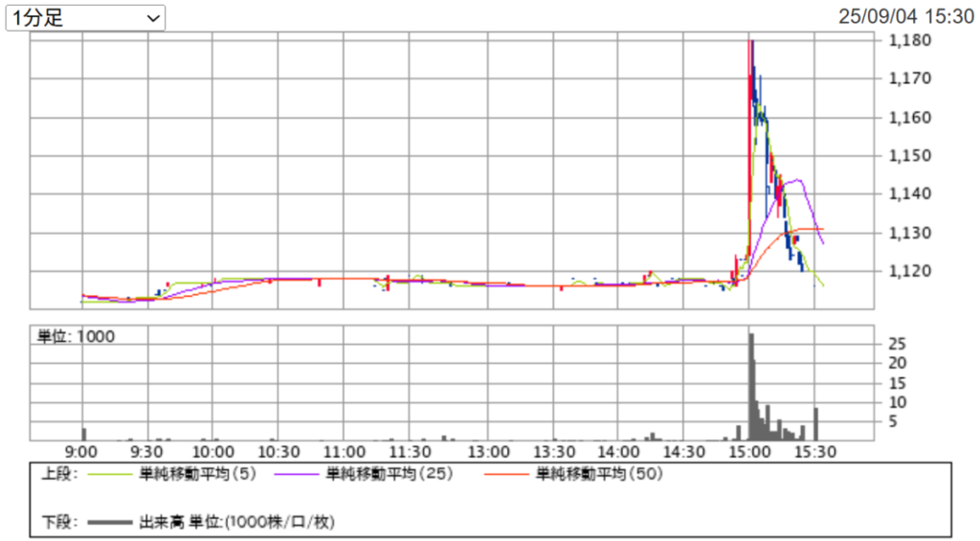Click the 下段: legend label
The width and height of the screenshot is (980, 541).
tap(59, 522)
